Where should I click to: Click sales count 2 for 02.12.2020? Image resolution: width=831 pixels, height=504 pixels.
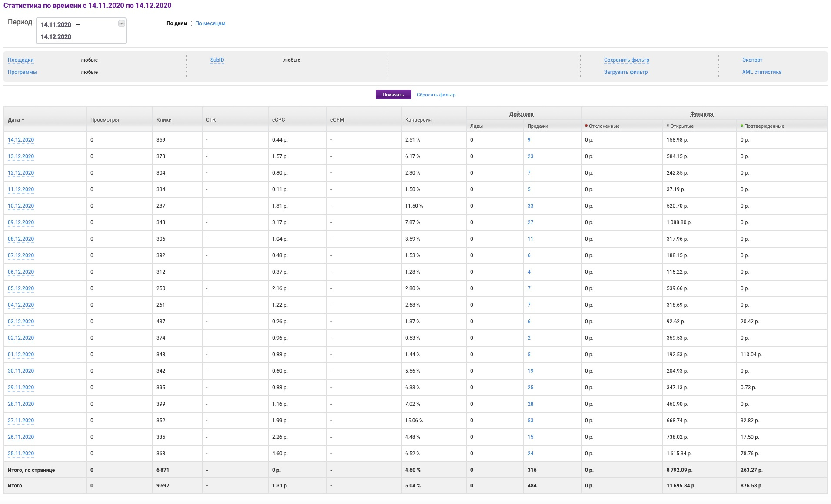point(529,338)
